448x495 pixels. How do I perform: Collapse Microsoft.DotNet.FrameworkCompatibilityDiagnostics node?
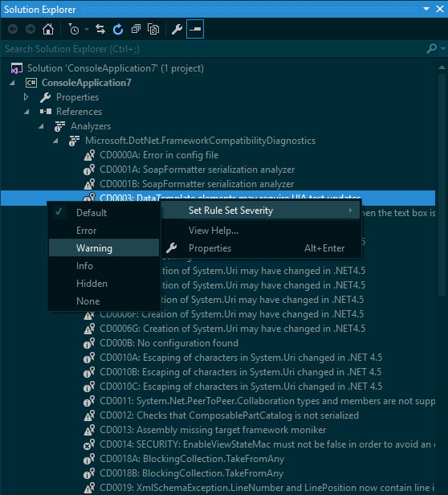coord(56,141)
